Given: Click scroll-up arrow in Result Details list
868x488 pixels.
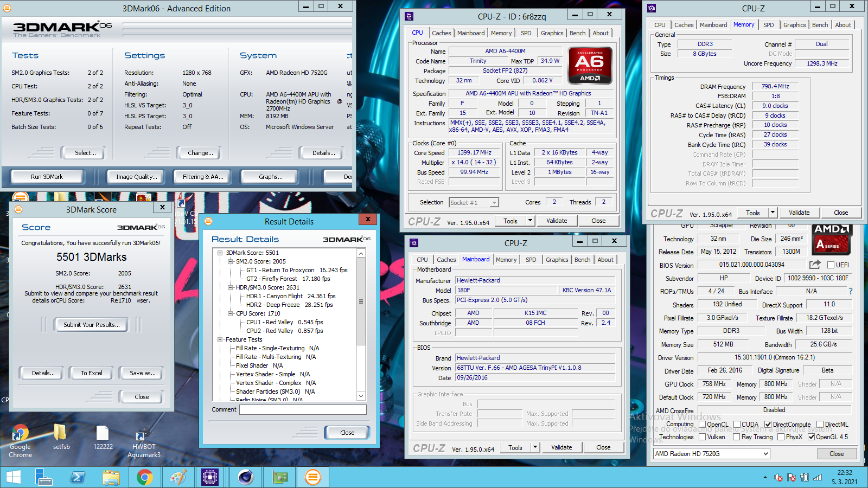Looking at the screenshot, I should (361, 253).
